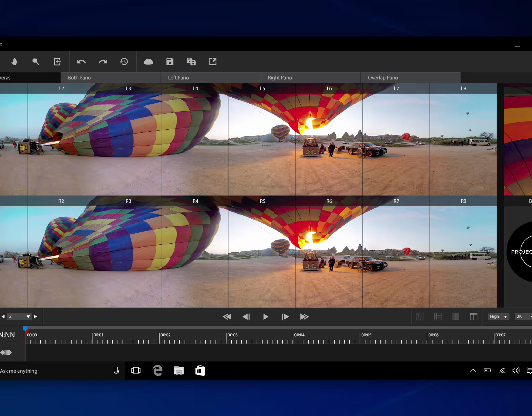Redo the last undone action

[103, 62]
